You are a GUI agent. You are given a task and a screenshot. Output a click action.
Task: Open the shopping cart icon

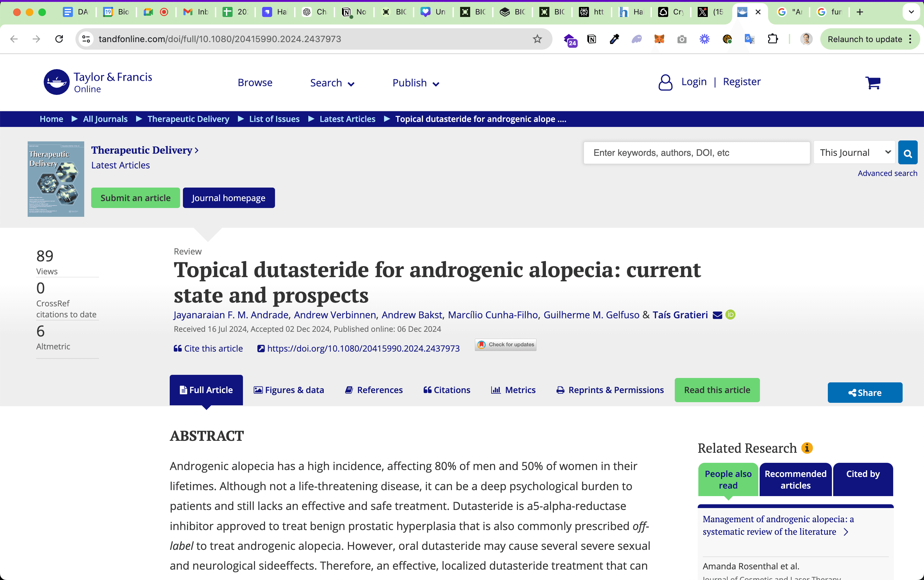click(x=872, y=82)
